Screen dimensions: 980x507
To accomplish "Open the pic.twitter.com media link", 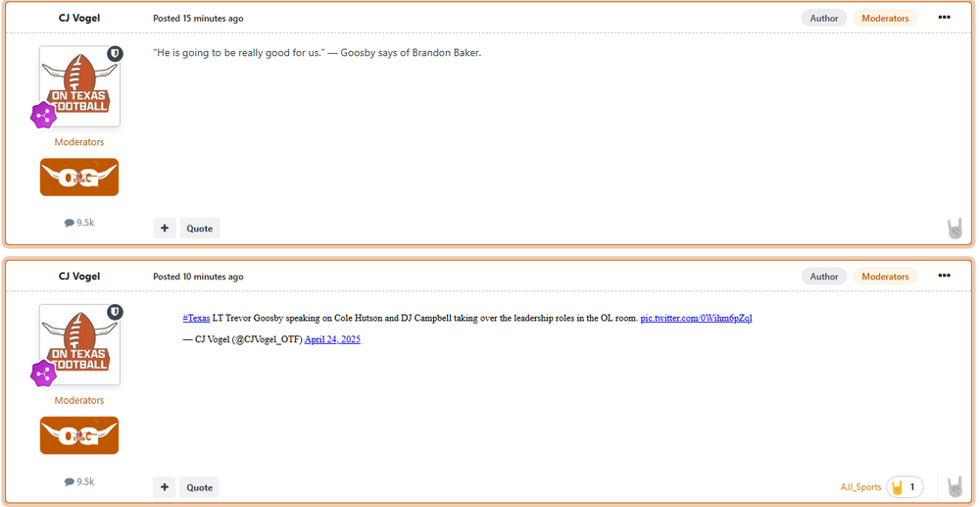I will [696, 318].
